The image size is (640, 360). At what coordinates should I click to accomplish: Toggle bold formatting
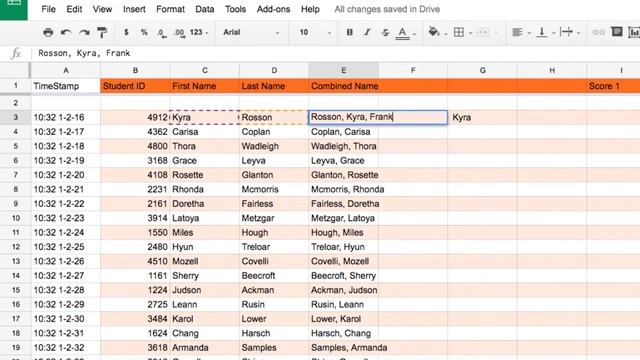tap(349, 32)
